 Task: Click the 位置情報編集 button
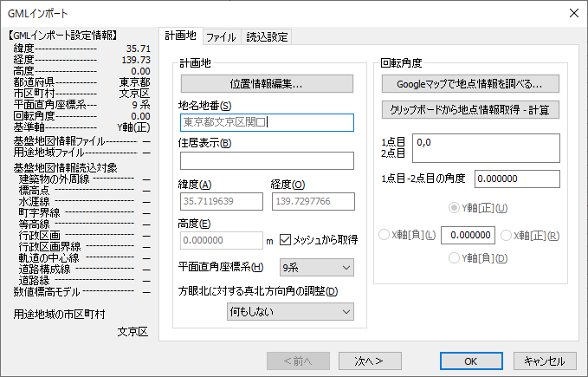[267, 84]
